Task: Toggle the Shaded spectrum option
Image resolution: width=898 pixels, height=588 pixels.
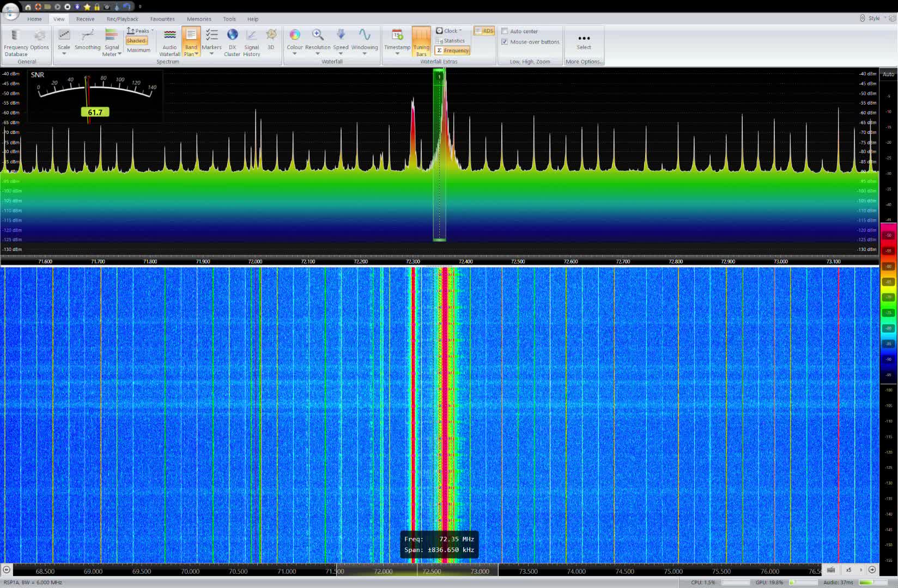Action: pos(136,40)
